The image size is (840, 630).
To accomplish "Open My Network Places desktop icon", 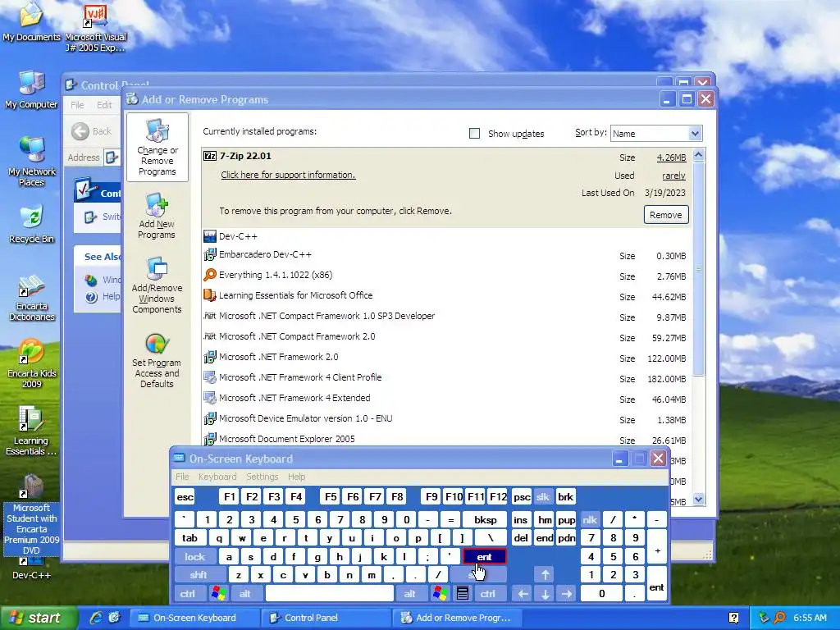I will 31,162.
